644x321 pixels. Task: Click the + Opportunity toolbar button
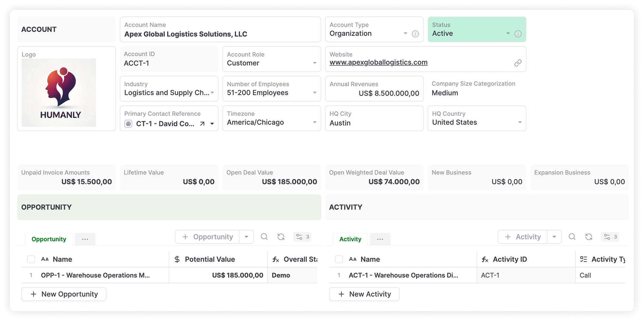[x=208, y=237]
